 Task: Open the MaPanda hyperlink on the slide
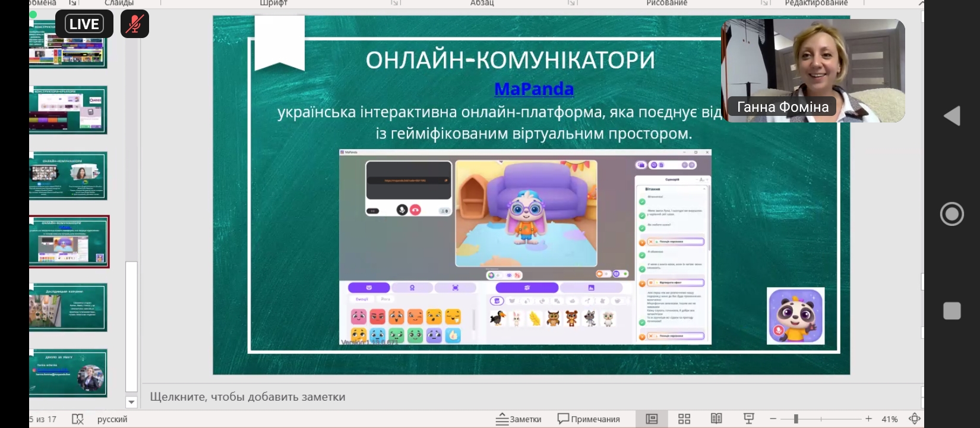coord(533,89)
